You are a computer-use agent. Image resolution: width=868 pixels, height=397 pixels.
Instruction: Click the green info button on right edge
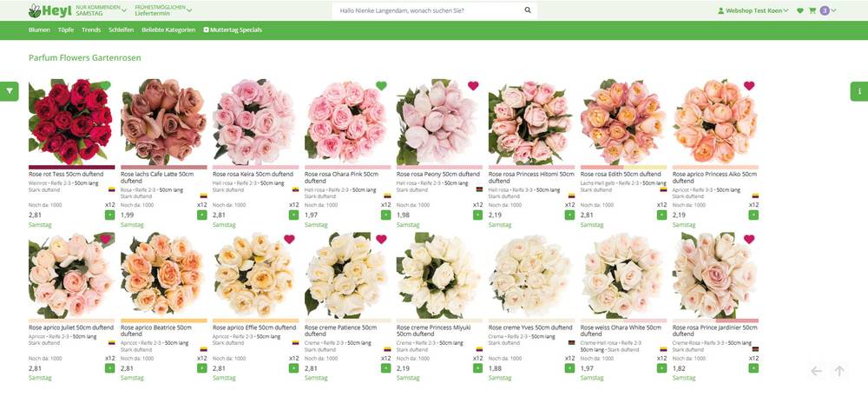coord(858,90)
